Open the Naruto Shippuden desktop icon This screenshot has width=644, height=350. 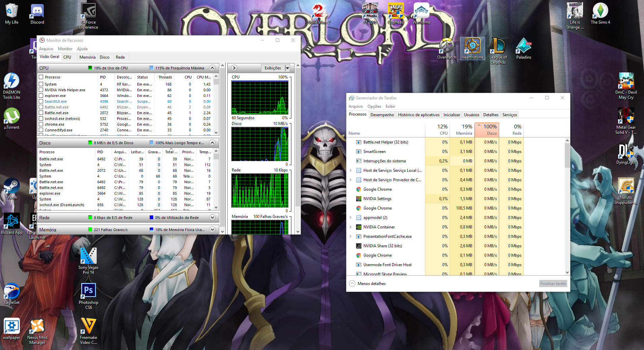(x=626, y=191)
